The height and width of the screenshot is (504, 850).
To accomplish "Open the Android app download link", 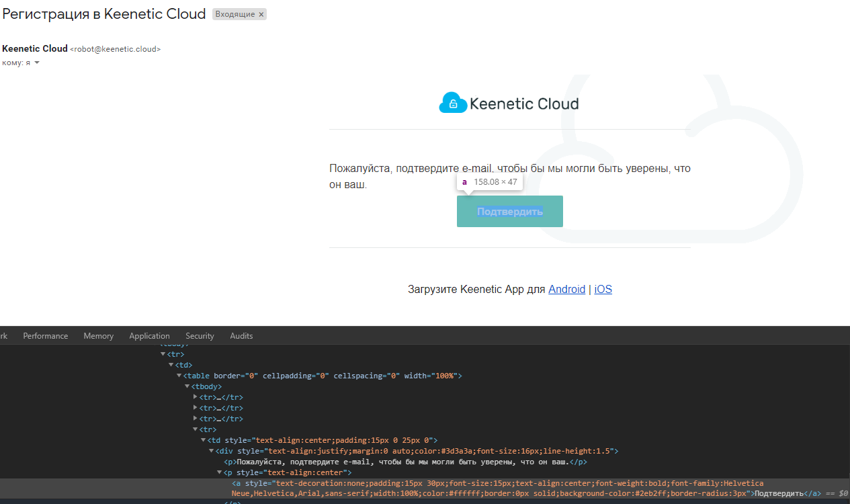I will click(x=566, y=289).
